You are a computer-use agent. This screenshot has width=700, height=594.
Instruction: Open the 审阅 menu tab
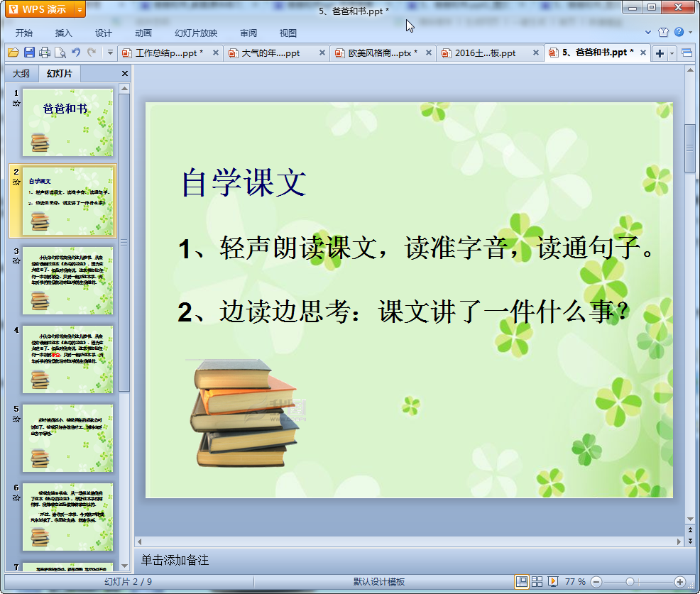pos(248,33)
